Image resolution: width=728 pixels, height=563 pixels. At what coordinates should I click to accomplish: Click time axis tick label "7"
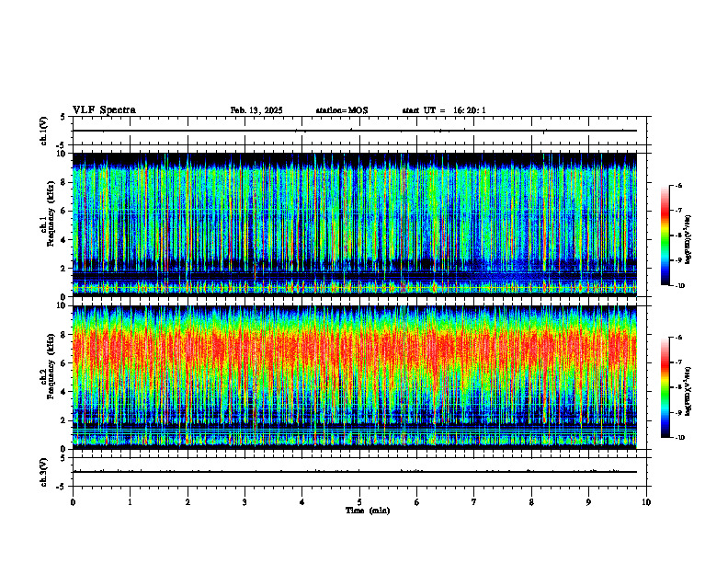(474, 502)
